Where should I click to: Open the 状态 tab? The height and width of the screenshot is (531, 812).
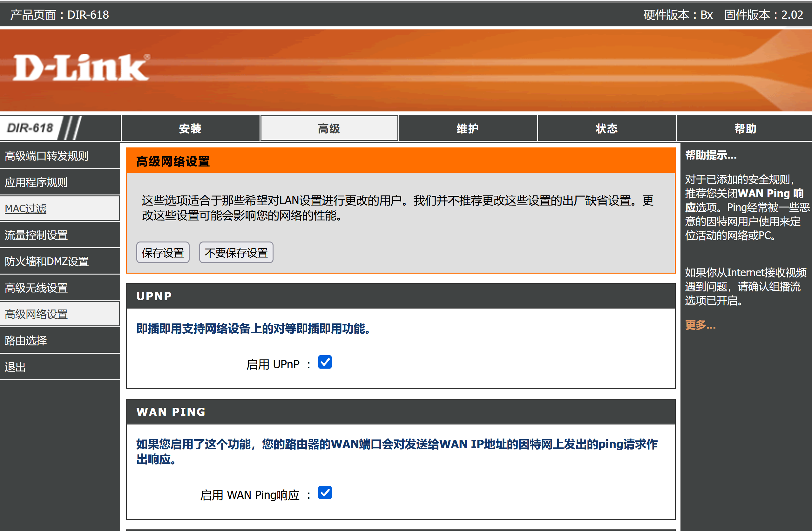pyautogui.click(x=606, y=129)
